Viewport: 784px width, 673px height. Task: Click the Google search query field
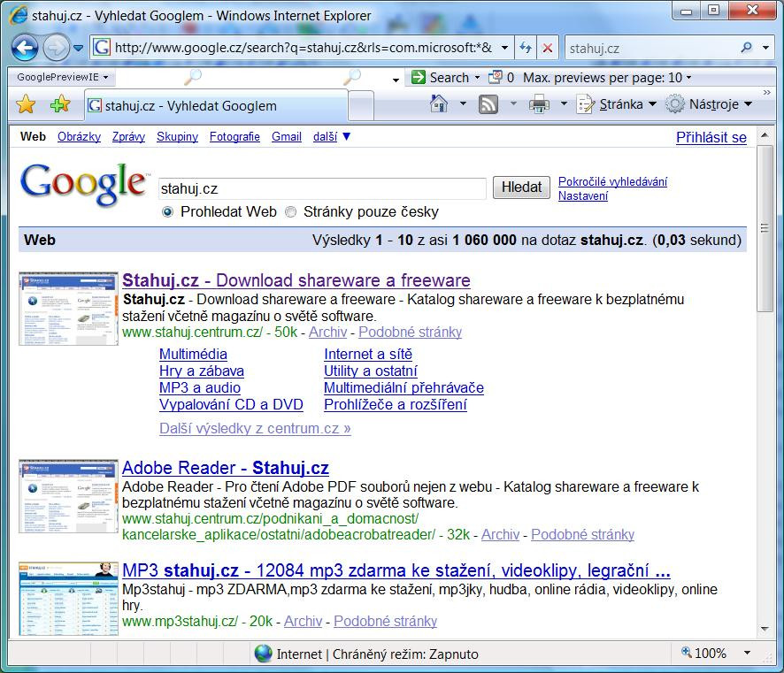pos(322,189)
